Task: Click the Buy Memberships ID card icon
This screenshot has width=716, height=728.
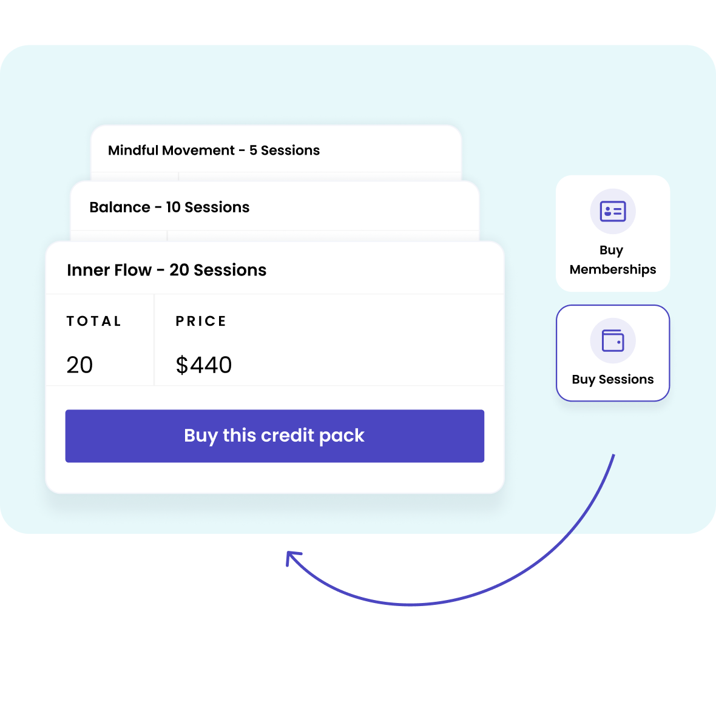Action: click(613, 211)
